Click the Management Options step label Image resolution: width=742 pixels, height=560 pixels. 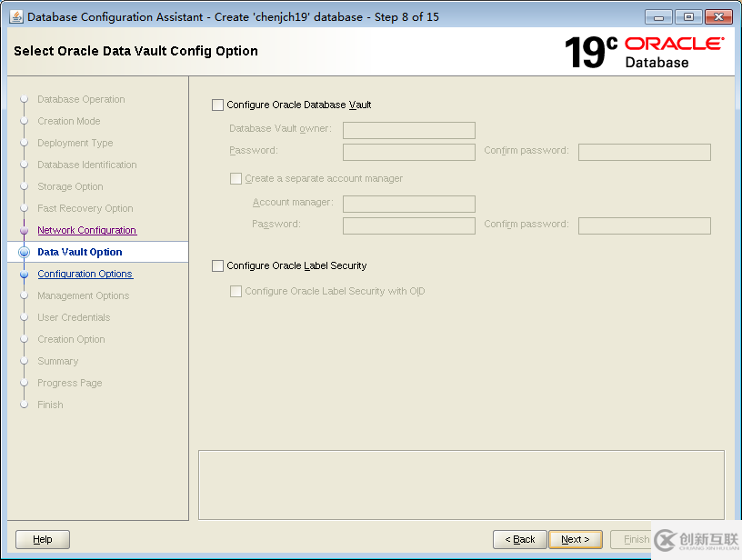(84, 295)
